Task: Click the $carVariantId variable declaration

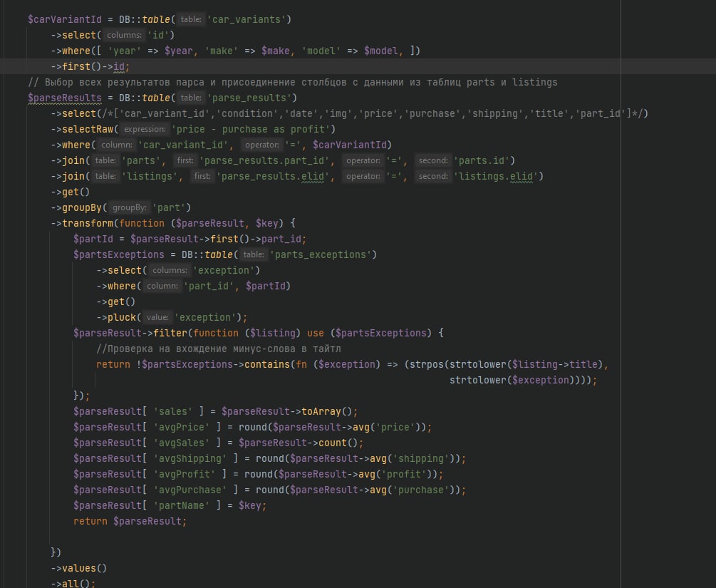Action: [x=65, y=19]
